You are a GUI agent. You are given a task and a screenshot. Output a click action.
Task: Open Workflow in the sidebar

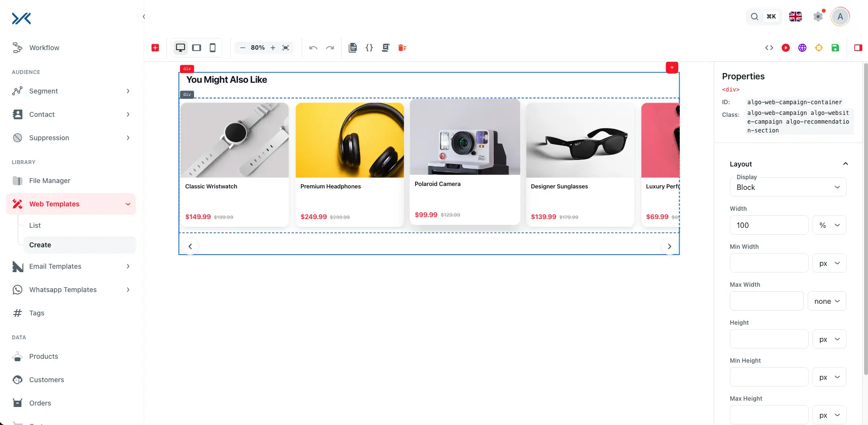pyautogui.click(x=72, y=48)
